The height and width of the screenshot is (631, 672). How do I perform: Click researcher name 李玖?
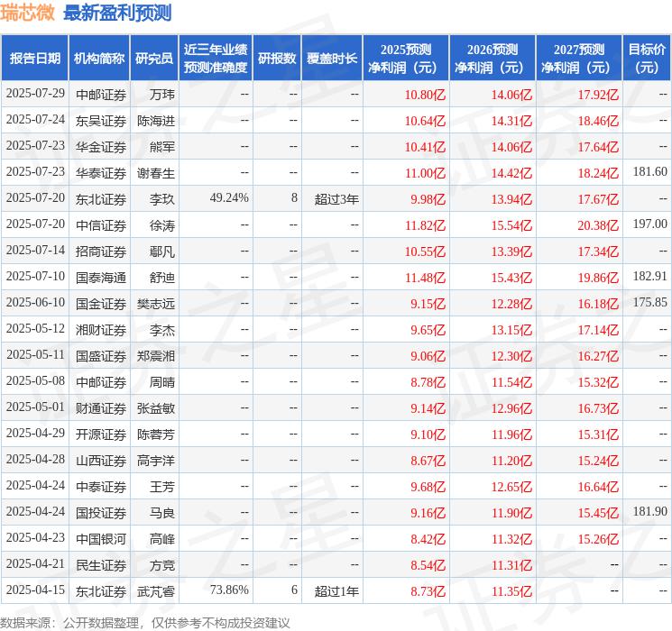(162, 199)
